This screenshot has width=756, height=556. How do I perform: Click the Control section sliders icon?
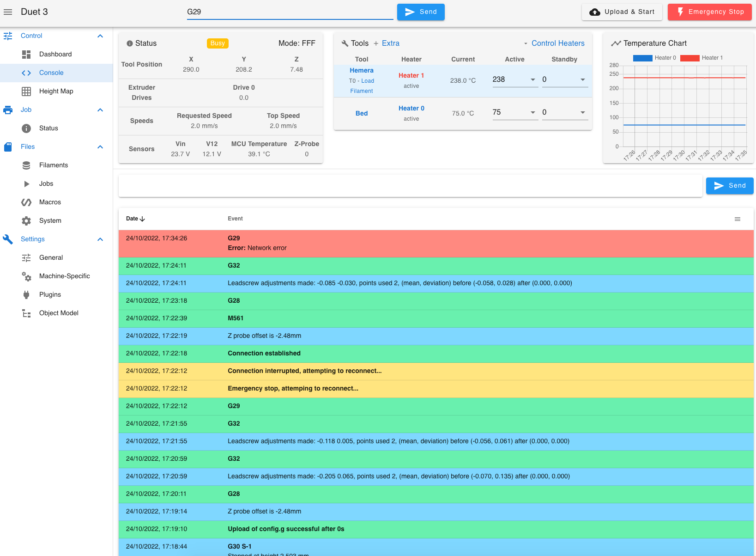(x=8, y=36)
